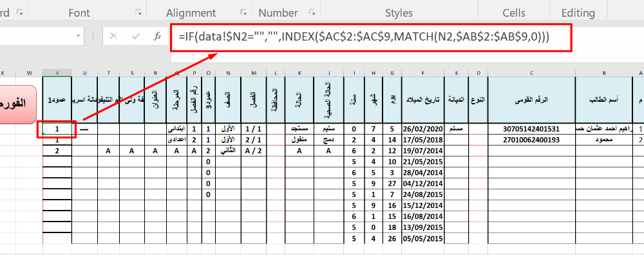Select the تاريخ الميلاد header cell

click(x=422, y=100)
